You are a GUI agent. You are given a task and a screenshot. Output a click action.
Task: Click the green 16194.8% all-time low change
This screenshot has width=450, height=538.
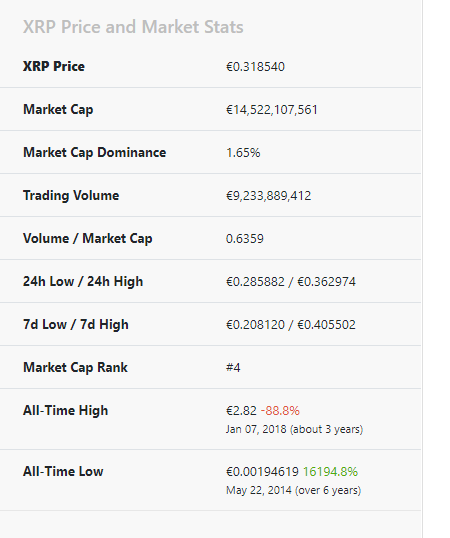click(330, 472)
